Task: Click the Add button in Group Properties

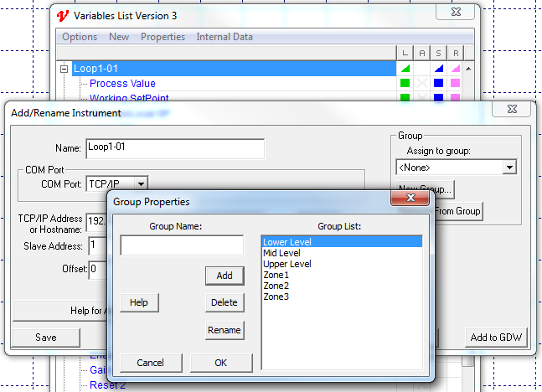Action: click(x=225, y=276)
